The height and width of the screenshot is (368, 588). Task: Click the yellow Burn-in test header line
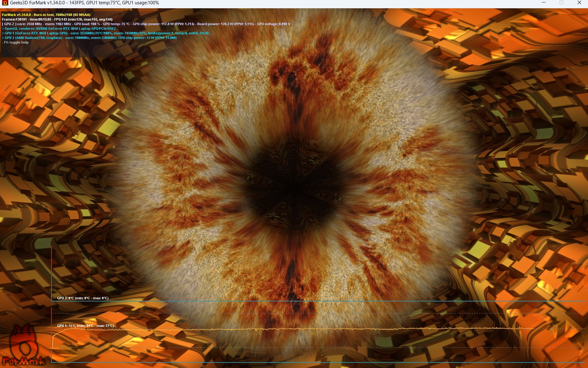(x=46, y=15)
